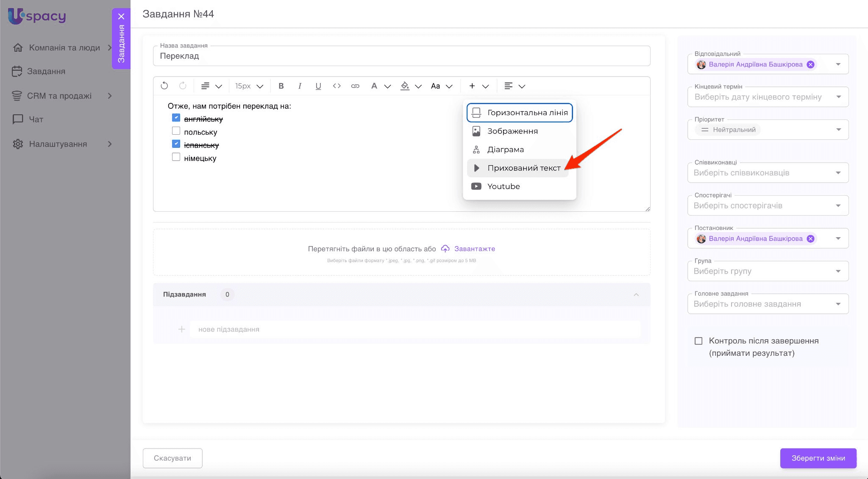Enable Контроль після завершення checkbox

698,341
